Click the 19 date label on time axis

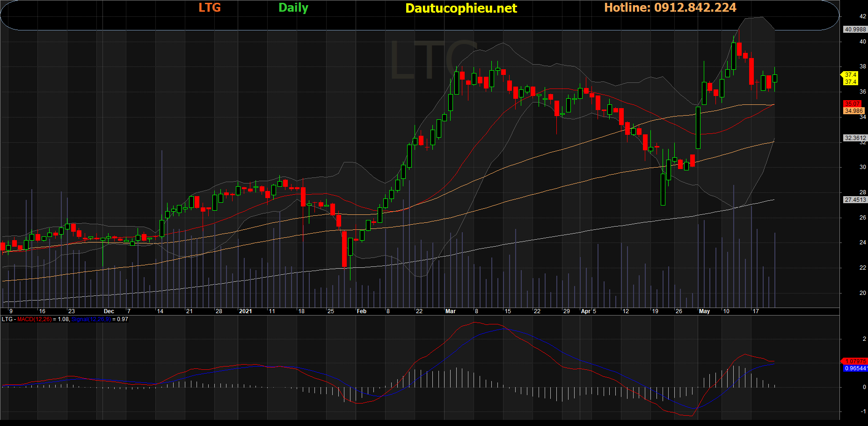pos(655,311)
